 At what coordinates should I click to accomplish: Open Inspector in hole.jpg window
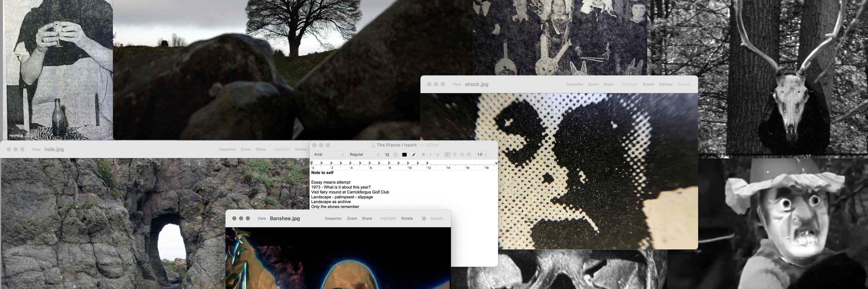[x=227, y=149]
